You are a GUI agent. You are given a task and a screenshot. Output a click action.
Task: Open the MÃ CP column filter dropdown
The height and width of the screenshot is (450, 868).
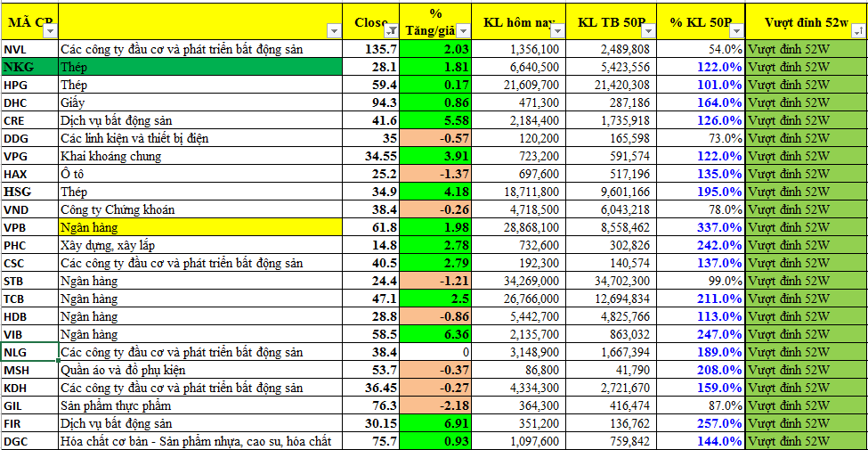(x=50, y=31)
